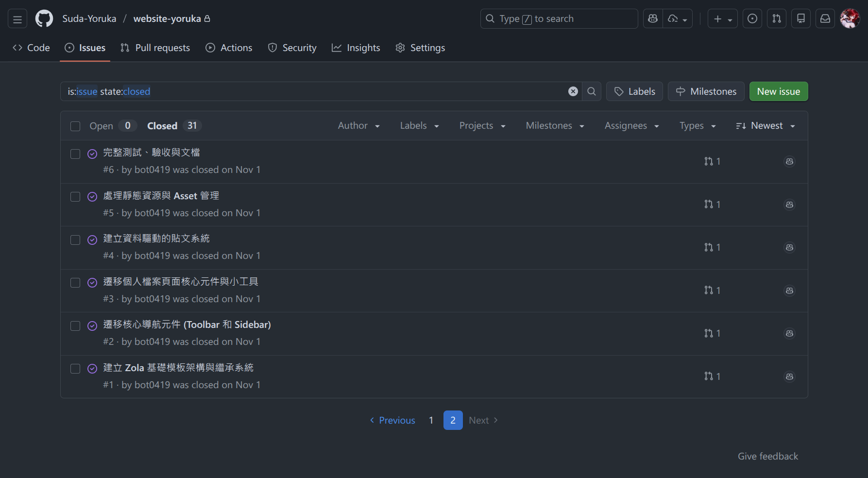Open the hamburger navigation menu

click(17, 19)
